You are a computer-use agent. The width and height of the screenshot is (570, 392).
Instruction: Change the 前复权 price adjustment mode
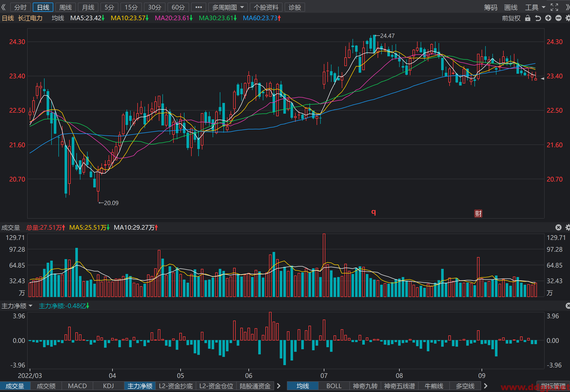(511, 18)
